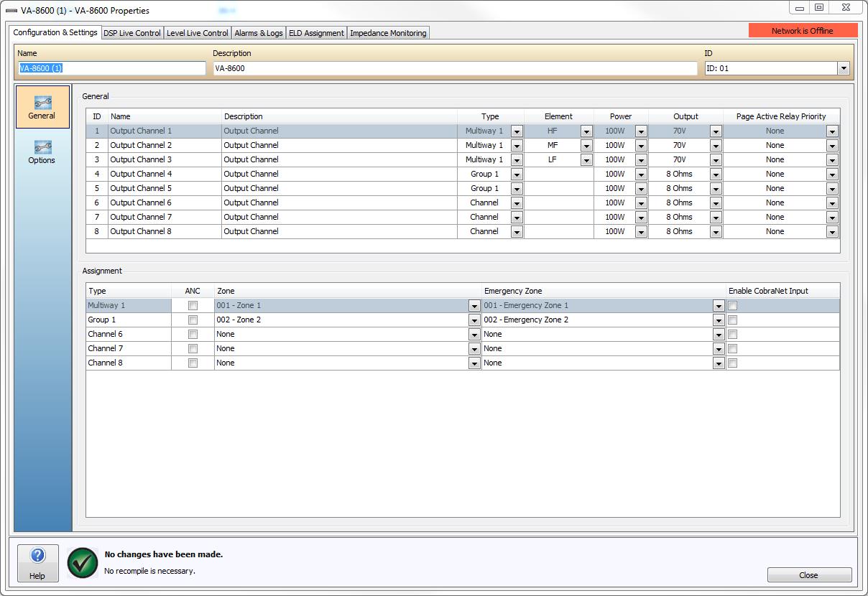Switch to Impedance Monitoring tab

point(388,33)
